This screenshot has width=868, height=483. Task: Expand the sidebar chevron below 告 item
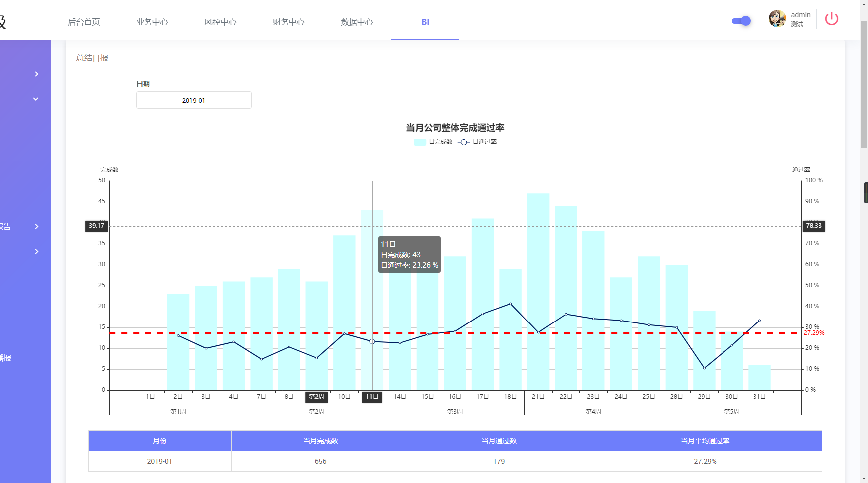36,251
